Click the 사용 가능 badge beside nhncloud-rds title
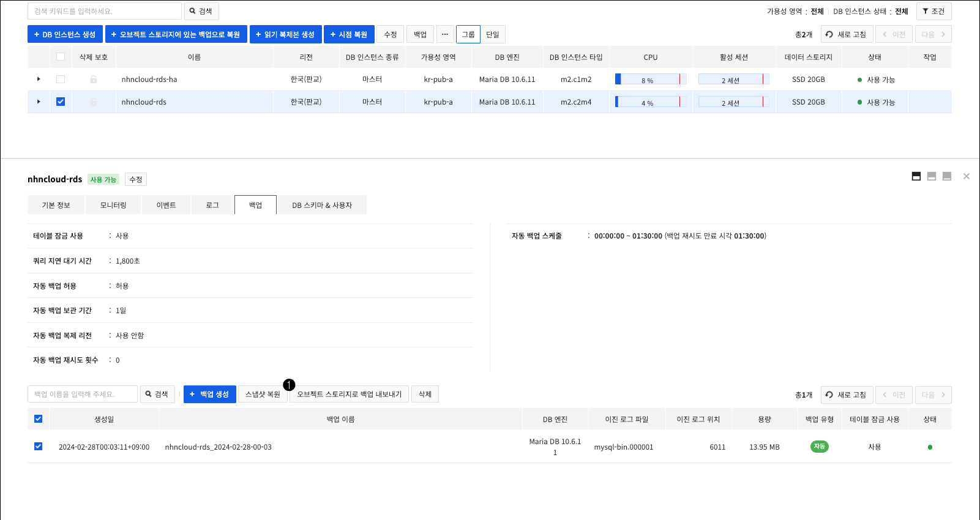The height and width of the screenshot is (520, 980). click(103, 179)
